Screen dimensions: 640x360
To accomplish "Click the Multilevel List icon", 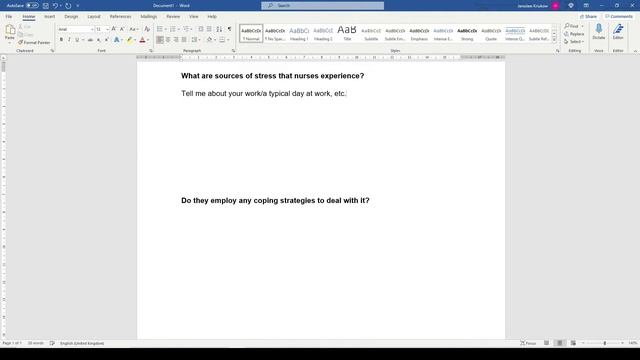I will point(186,29).
